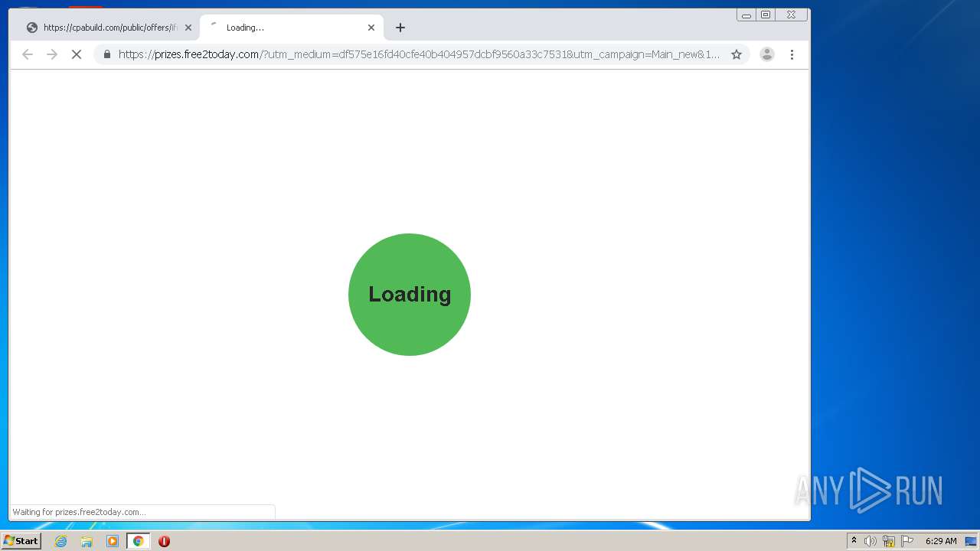This screenshot has height=551, width=980.
Task: Open the volume speaker control
Action: coord(871,541)
